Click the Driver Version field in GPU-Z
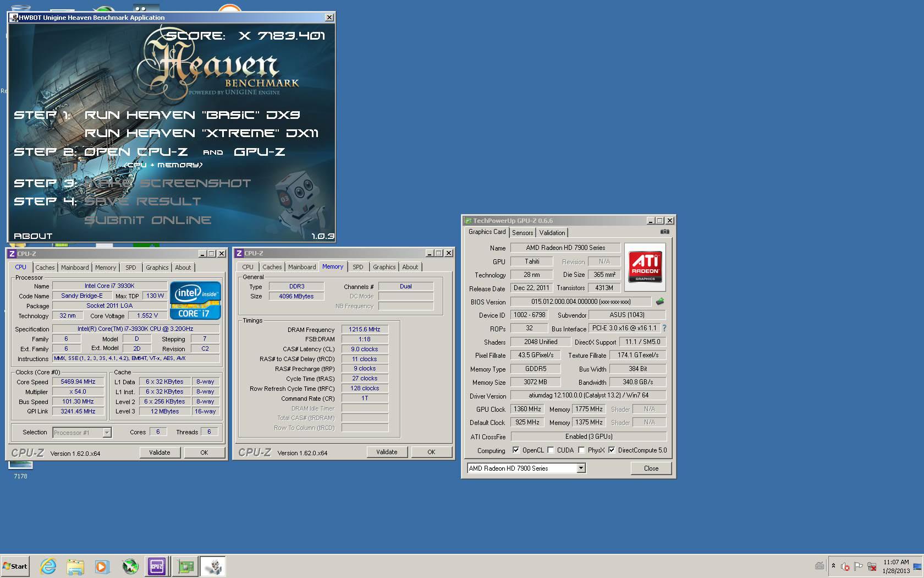Image resolution: width=924 pixels, height=578 pixels. click(588, 395)
